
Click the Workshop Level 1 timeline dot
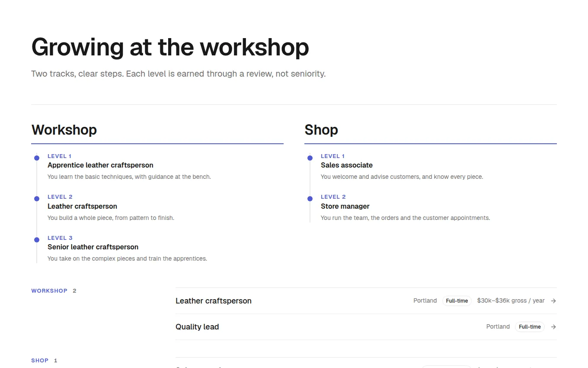(x=37, y=158)
